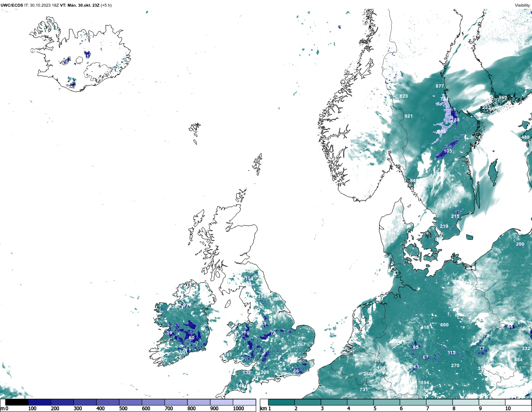Click the 267 value in eastern England
532x412 pixels.
pos(301,344)
